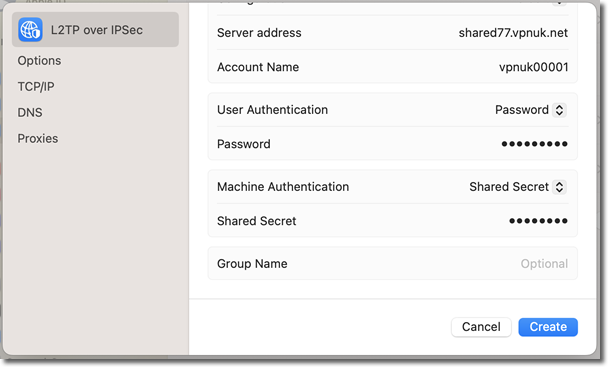608x367 pixels.
Task: Click the Account Name label
Action: click(x=258, y=67)
